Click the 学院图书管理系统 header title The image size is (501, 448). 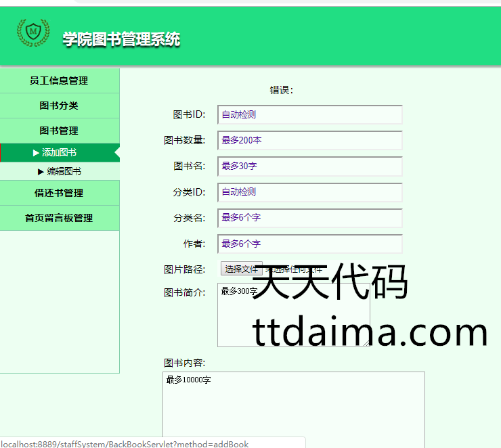pyautogui.click(x=122, y=39)
